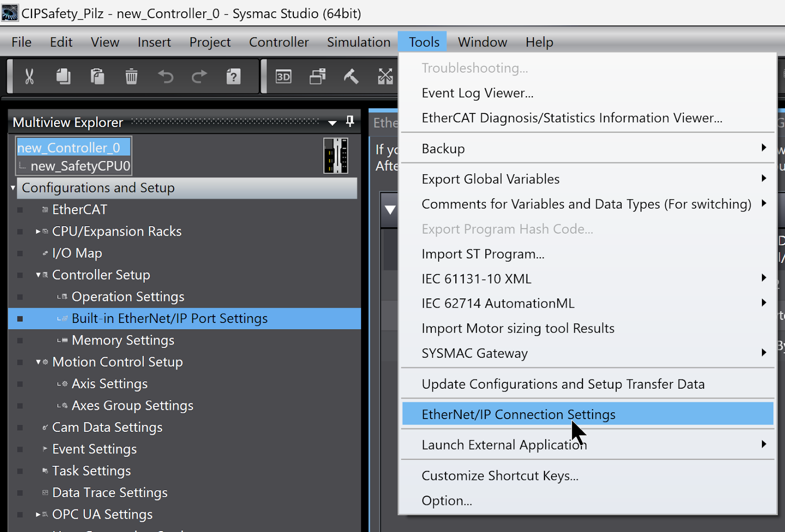Screen dimensions: 785x532
Task: Open the Simulation menu
Action: click(x=359, y=42)
